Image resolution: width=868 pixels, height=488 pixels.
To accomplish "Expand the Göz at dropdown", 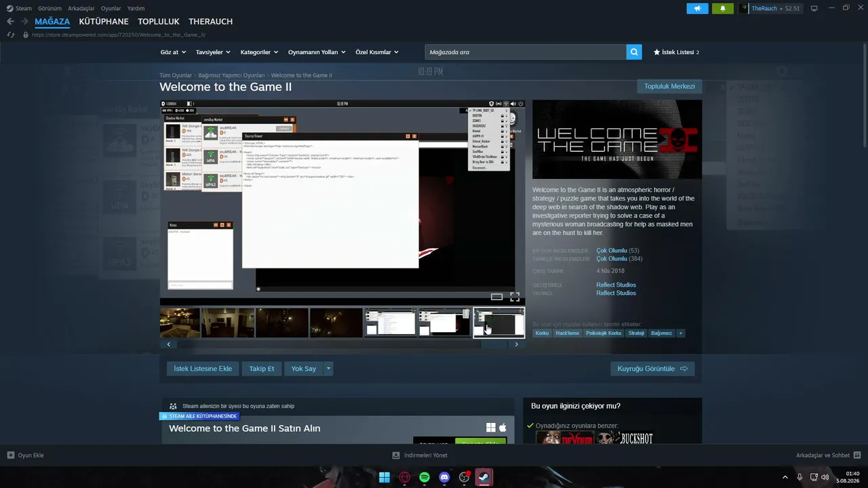I will [173, 52].
